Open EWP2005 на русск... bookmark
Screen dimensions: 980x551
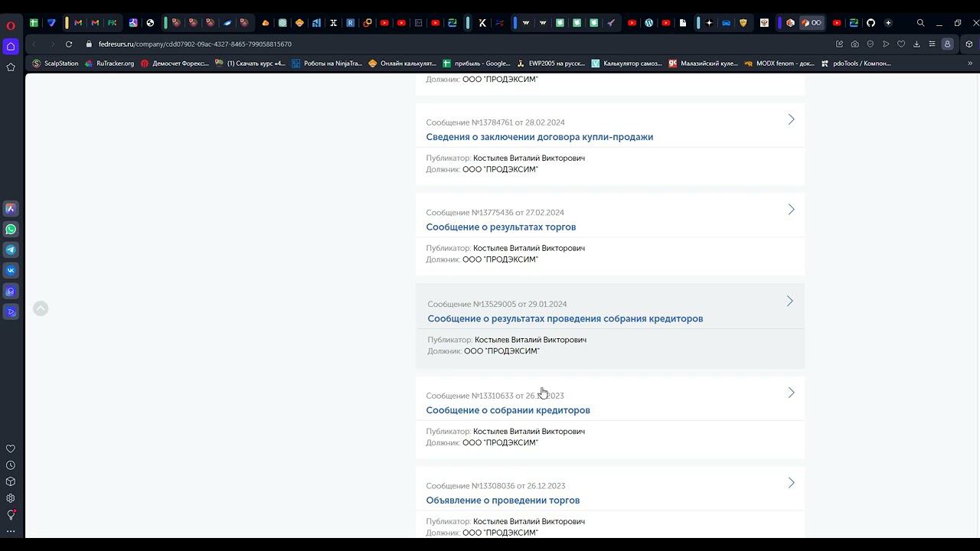pos(551,64)
